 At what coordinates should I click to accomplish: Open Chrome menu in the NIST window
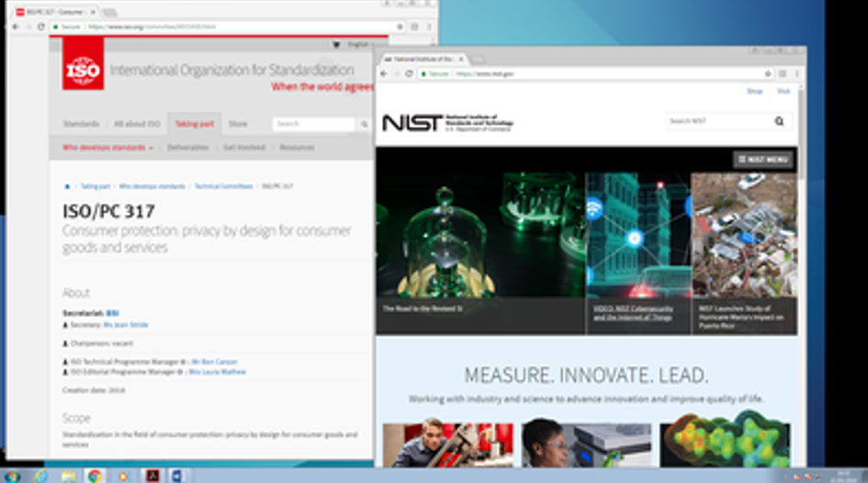click(x=796, y=73)
